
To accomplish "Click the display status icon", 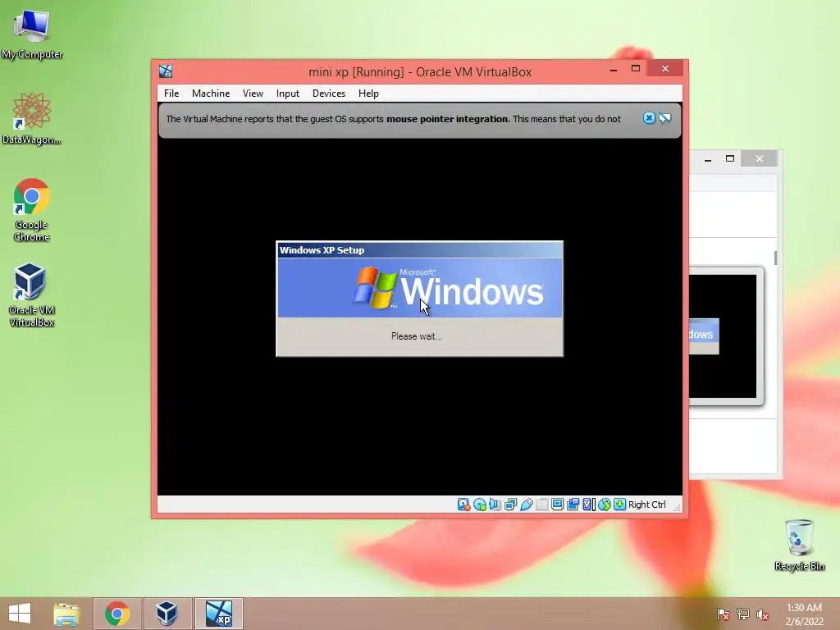I will click(557, 504).
